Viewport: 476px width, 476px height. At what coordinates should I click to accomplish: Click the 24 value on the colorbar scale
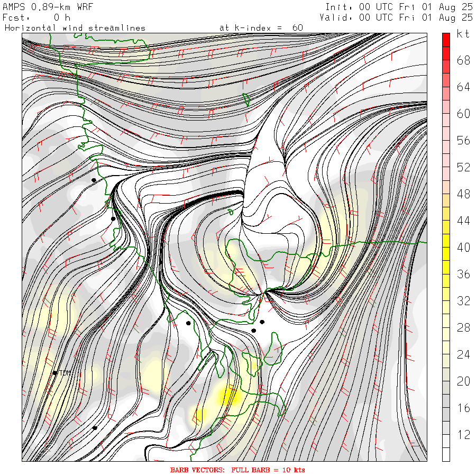(463, 354)
